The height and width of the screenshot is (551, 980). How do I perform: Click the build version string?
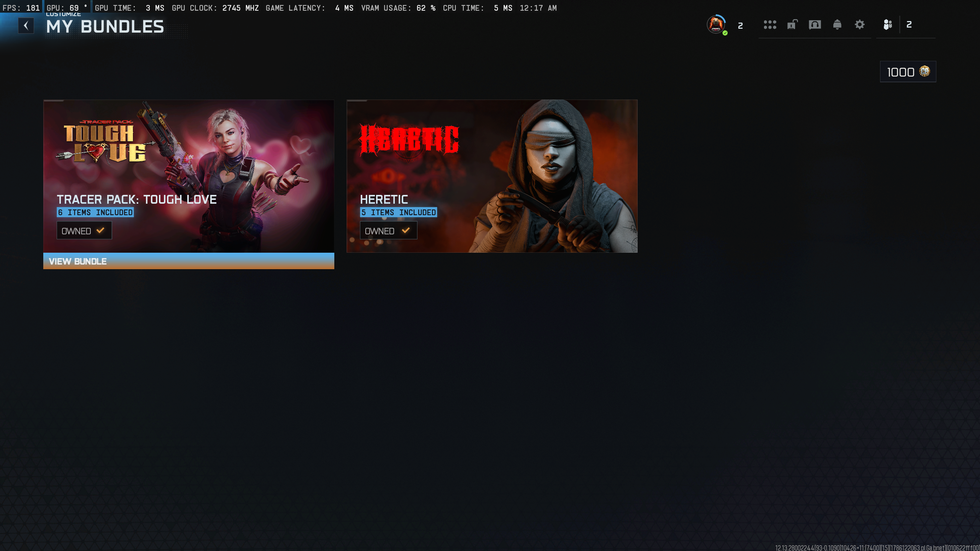pos(877,548)
